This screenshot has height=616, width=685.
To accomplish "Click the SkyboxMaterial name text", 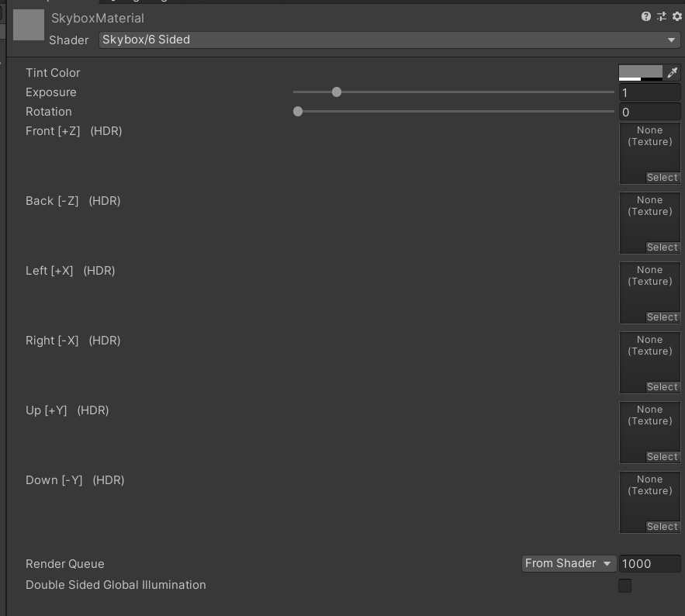I will [98, 19].
